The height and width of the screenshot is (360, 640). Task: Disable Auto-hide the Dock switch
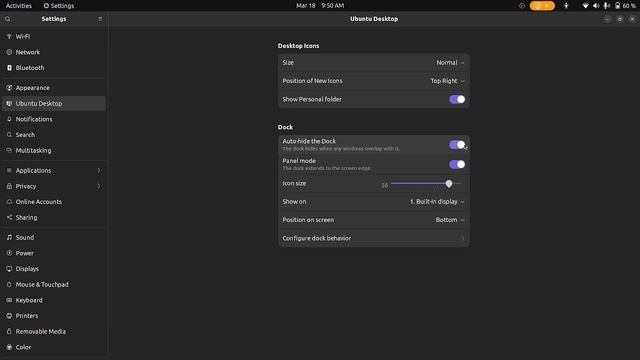(x=457, y=144)
